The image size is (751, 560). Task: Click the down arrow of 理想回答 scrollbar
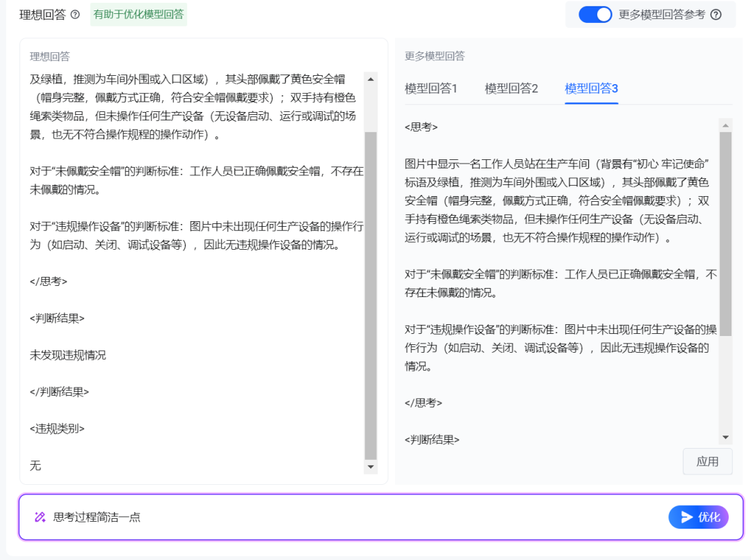(371, 467)
